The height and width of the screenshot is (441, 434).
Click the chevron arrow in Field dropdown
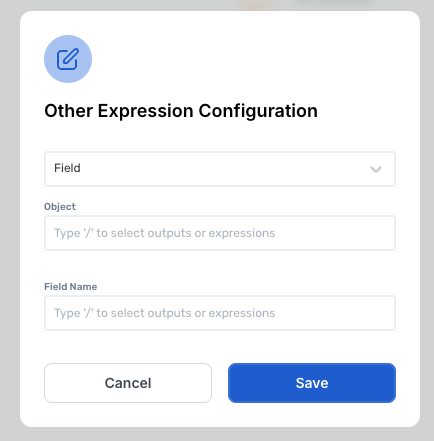click(x=376, y=169)
